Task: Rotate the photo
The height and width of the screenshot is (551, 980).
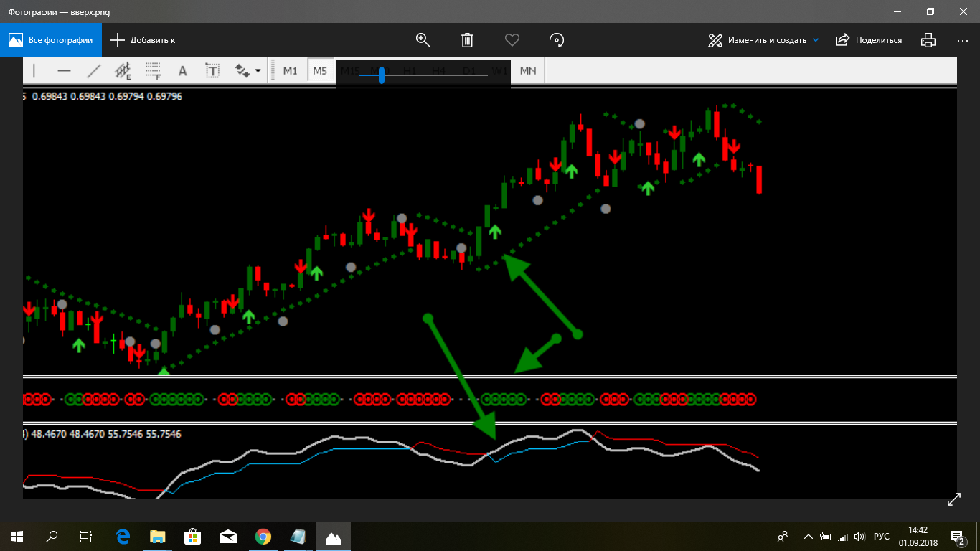Action: 556,40
